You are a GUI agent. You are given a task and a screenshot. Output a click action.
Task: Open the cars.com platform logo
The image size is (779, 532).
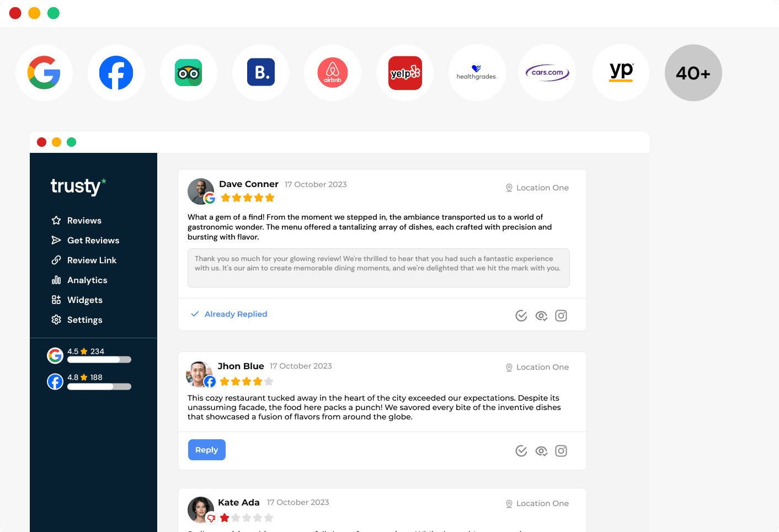click(547, 73)
